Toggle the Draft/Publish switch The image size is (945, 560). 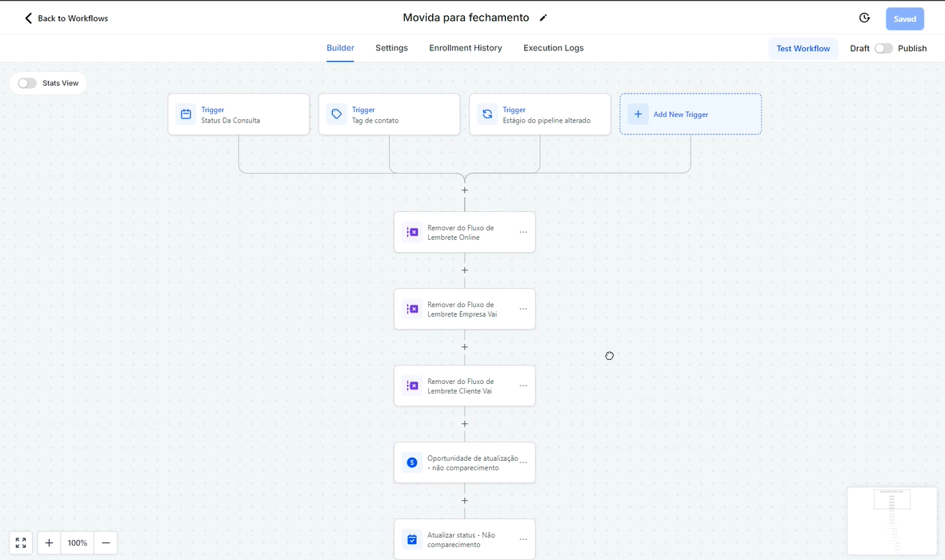click(883, 49)
